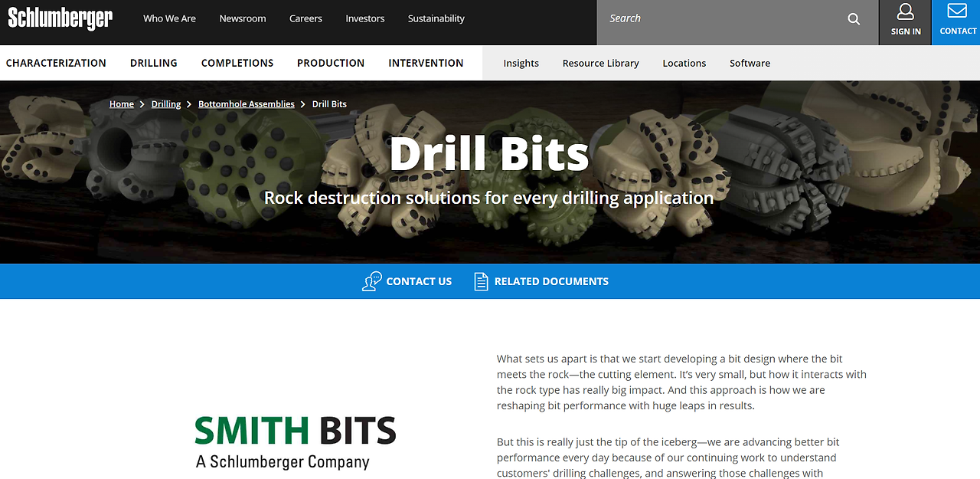Click the Contact label in the header
Viewport: 980px width, 479px height.
958,31
